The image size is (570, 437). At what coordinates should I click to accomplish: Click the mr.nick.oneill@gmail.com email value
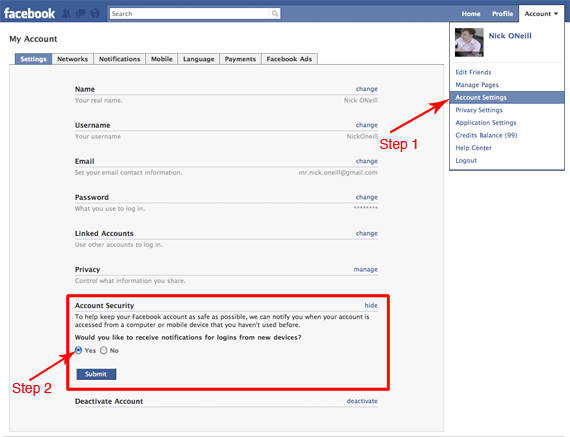338,172
